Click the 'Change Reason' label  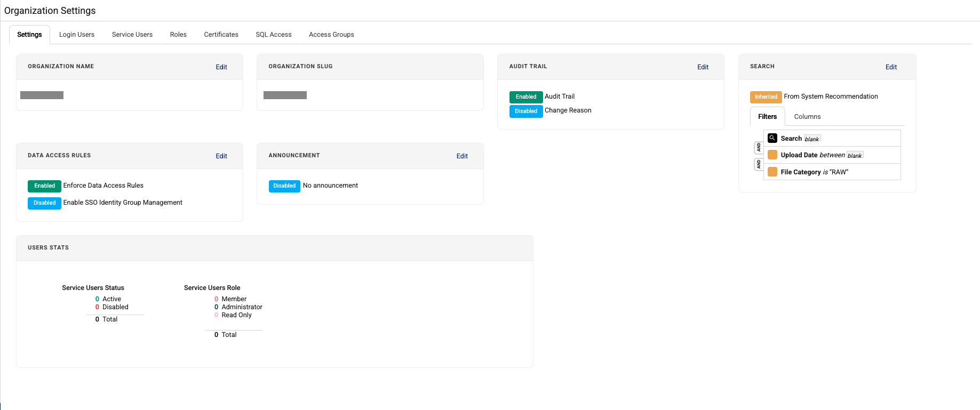coord(568,110)
